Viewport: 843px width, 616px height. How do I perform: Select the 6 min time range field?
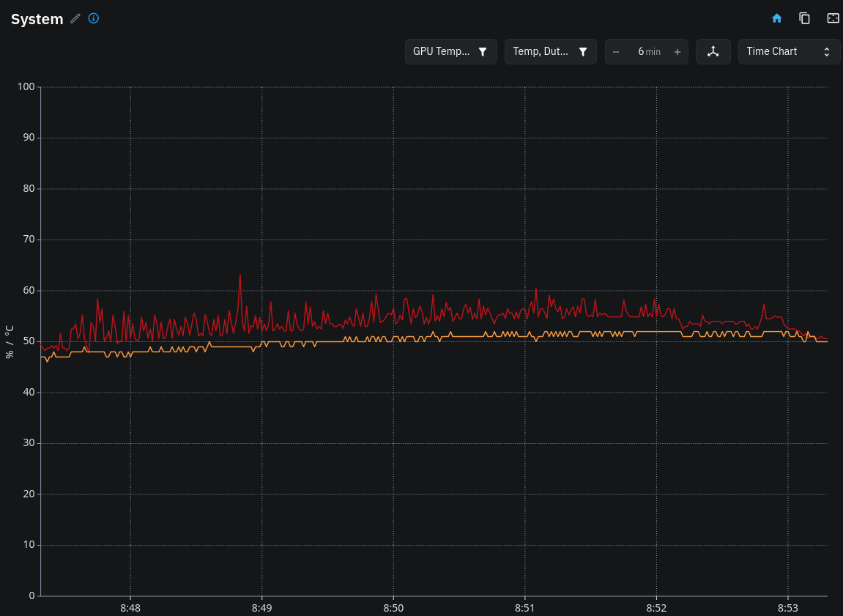click(649, 51)
